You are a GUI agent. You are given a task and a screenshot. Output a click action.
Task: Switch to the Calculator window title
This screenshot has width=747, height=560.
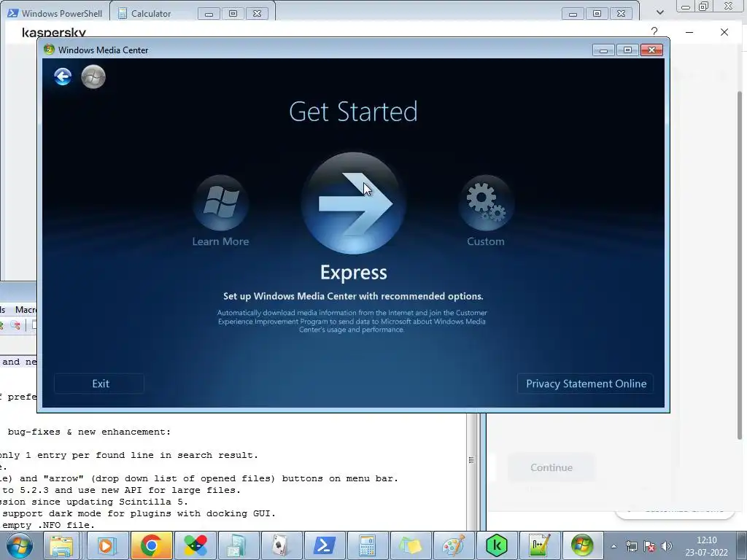151,14
